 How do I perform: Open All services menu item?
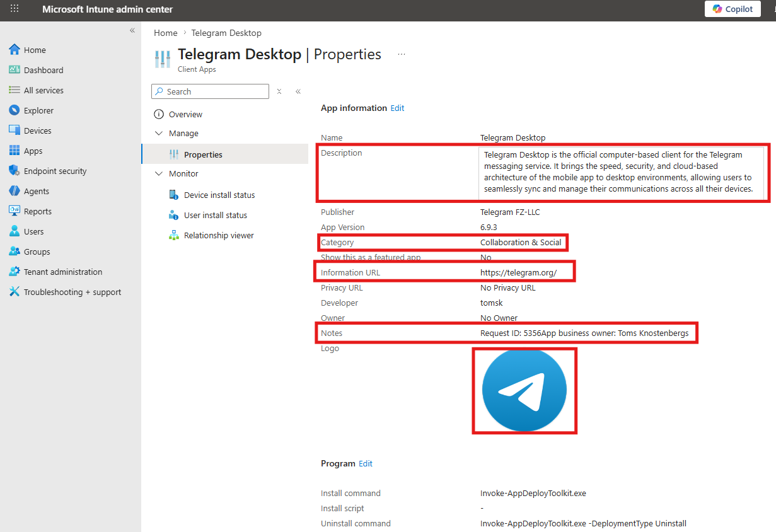[43, 90]
